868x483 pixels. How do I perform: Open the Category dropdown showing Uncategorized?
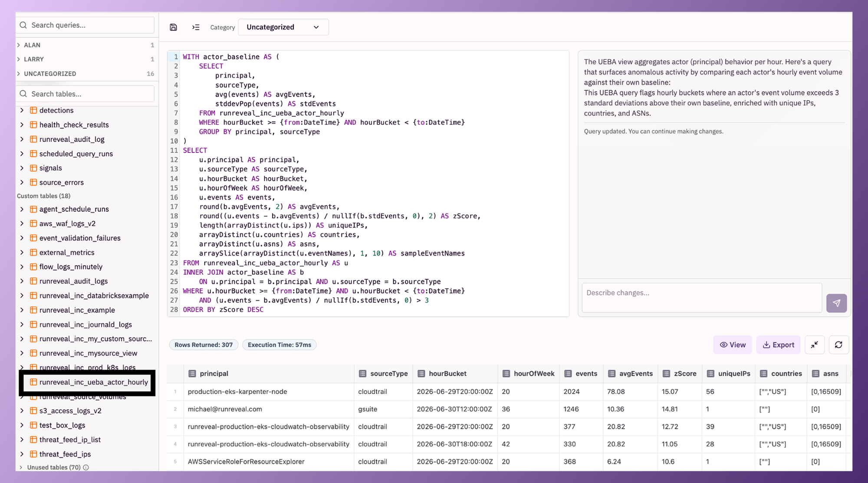pos(283,27)
